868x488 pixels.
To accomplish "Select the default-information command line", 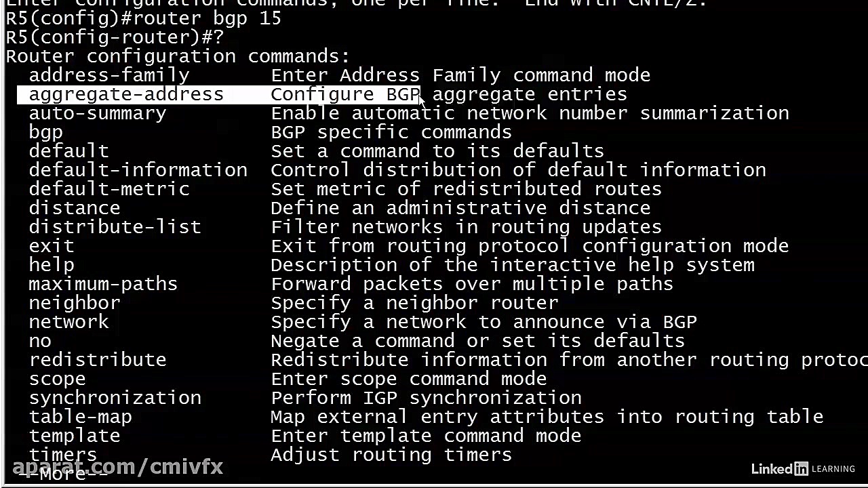I will (x=138, y=170).
